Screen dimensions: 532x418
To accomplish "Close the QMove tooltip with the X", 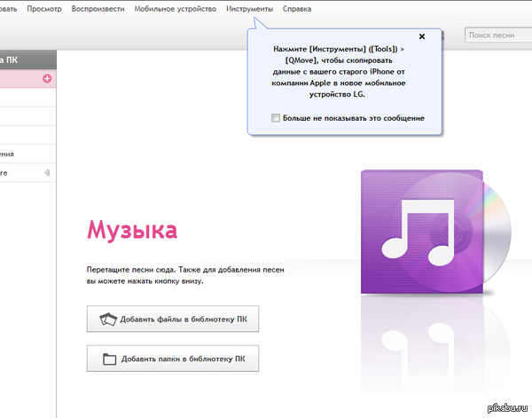I will click(x=421, y=36).
